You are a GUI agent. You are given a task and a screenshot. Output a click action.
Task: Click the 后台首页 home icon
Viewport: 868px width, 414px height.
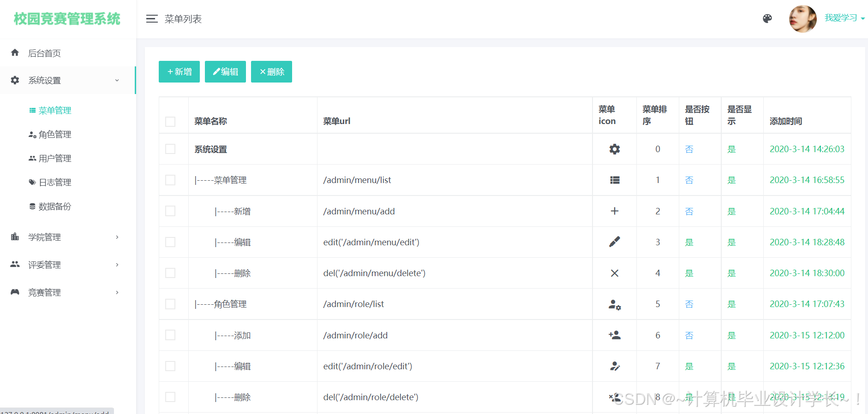pyautogui.click(x=15, y=53)
